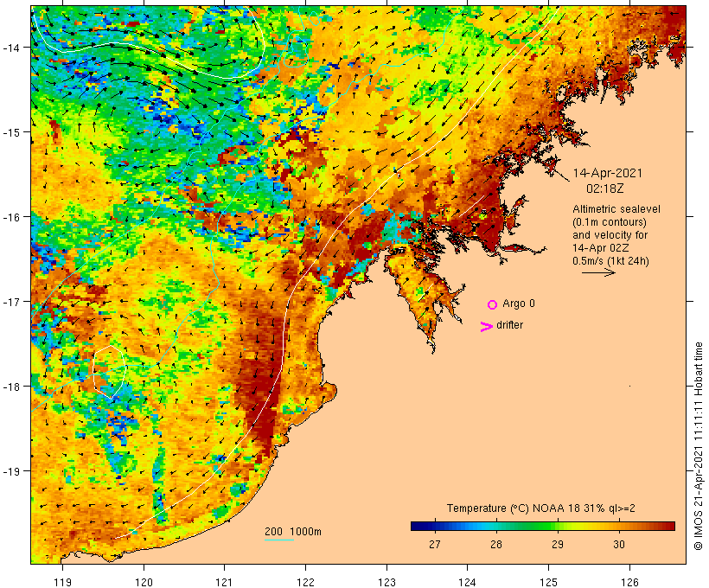This screenshot has height=588, width=709.
Task: Click the color bar value 29
Action: (558, 545)
